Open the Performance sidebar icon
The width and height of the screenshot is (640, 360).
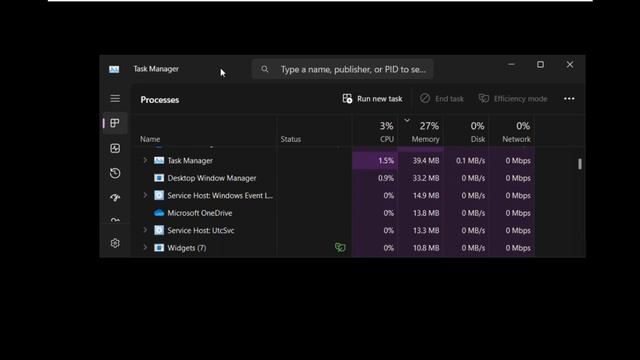pos(115,148)
